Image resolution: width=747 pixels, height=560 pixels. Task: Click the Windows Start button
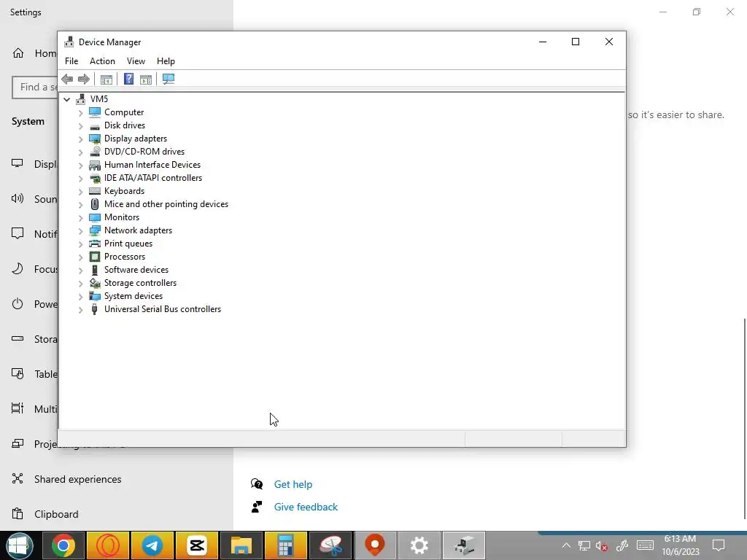20,545
